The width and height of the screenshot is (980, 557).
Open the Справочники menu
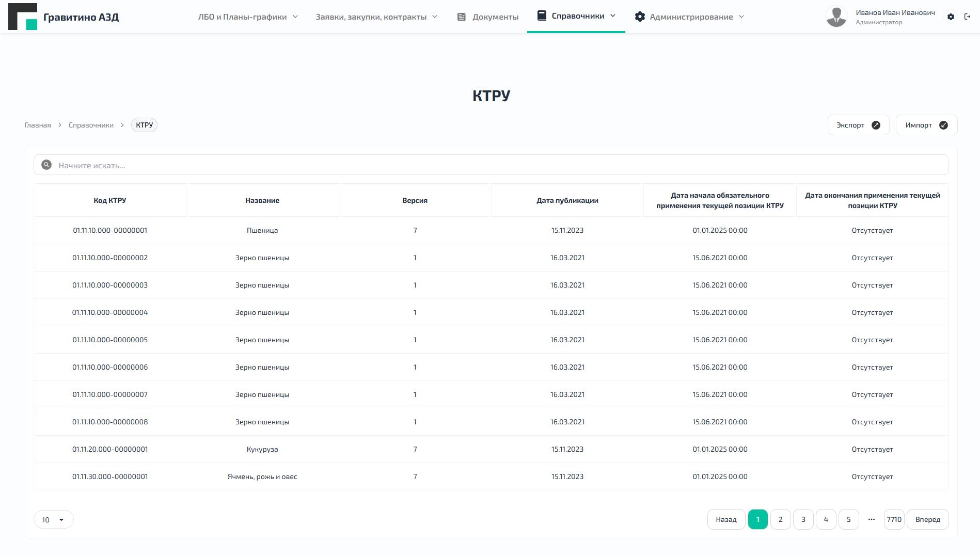coord(576,16)
